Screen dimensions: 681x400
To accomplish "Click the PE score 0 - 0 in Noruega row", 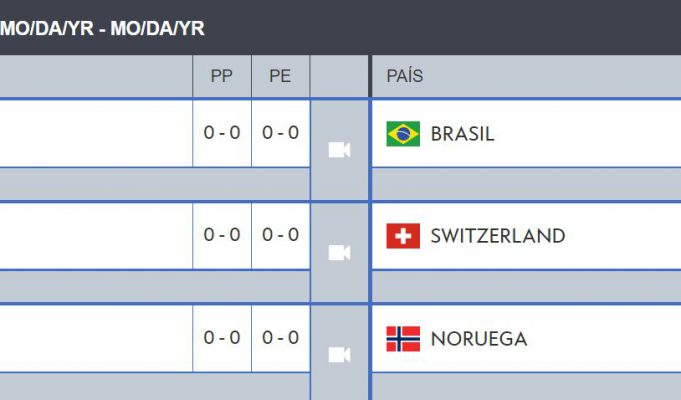I will pos(281,337).
